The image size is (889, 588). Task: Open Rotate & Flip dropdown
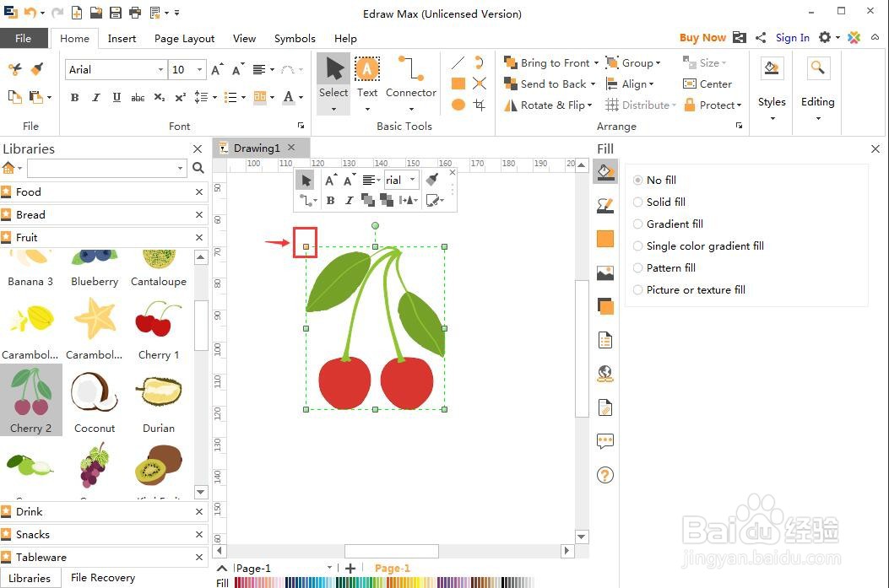click(548, 105)
